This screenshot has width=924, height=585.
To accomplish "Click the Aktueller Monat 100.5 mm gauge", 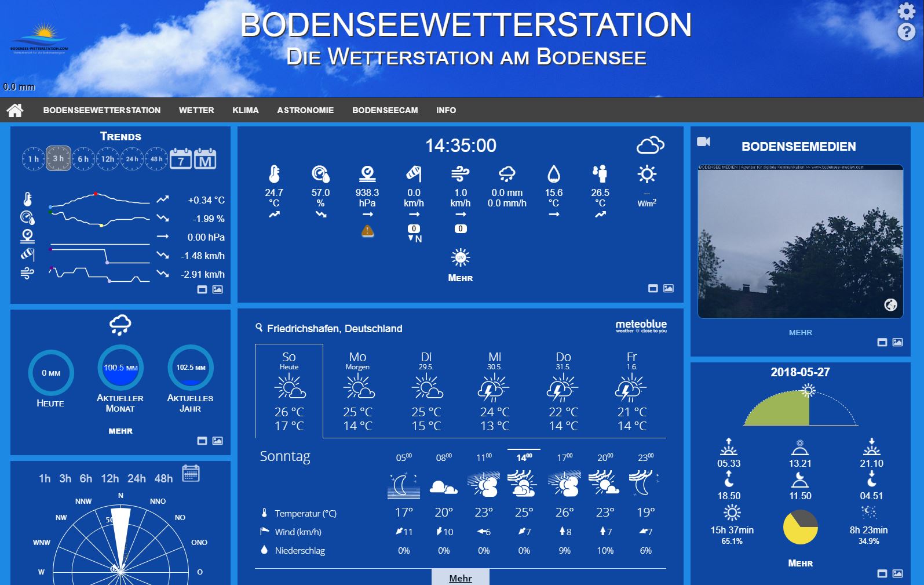I will tap(120, 368).
